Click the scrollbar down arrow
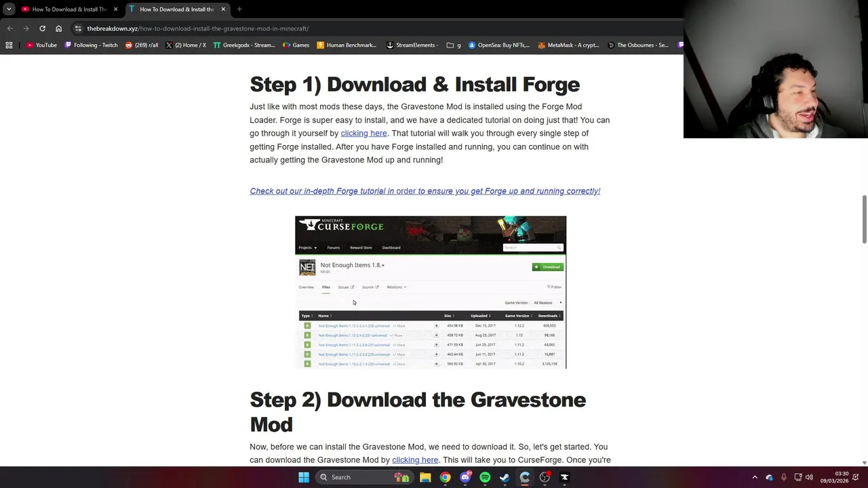 864,463
